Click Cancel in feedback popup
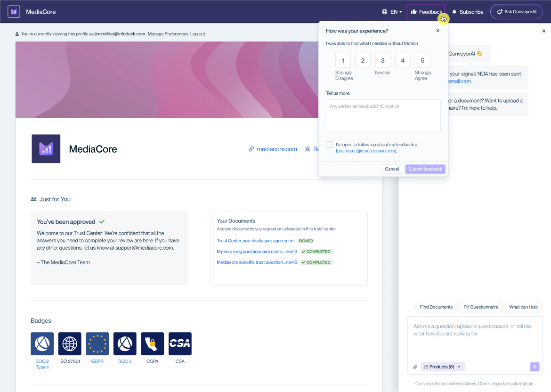 point(392,169)
